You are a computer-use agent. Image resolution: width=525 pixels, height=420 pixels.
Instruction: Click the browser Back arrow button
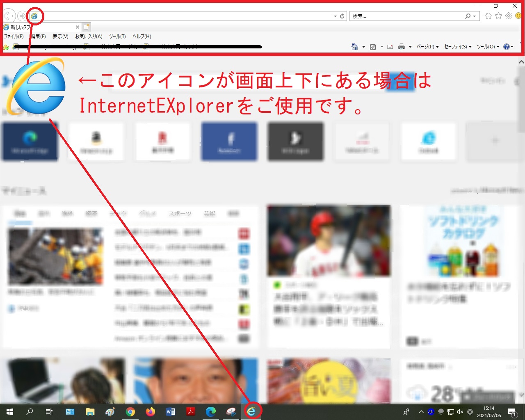point(9,16)
